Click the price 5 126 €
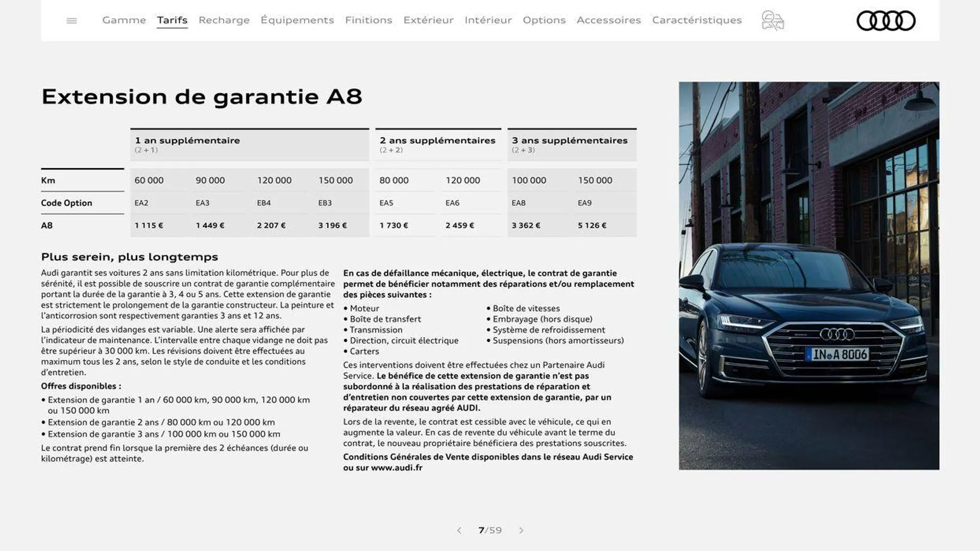 coord(592,226)
